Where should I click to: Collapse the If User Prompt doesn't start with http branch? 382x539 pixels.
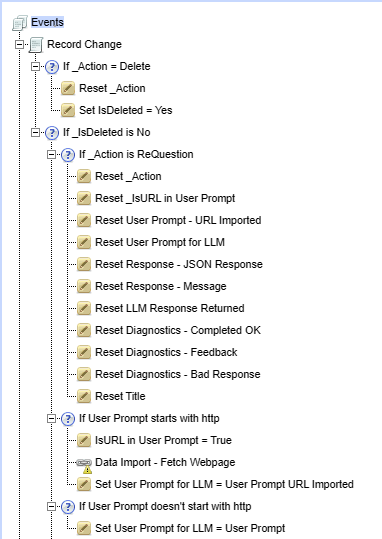[52, 507]
